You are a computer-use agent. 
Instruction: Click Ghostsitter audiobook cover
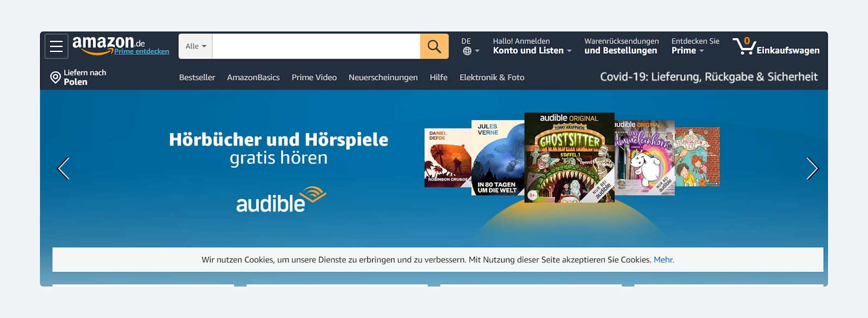569,158
